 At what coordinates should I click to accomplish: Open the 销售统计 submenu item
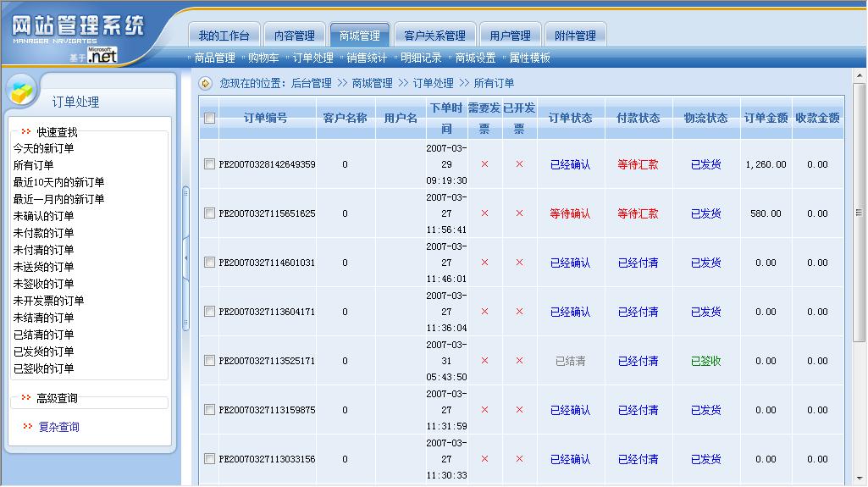coord(367,58)
